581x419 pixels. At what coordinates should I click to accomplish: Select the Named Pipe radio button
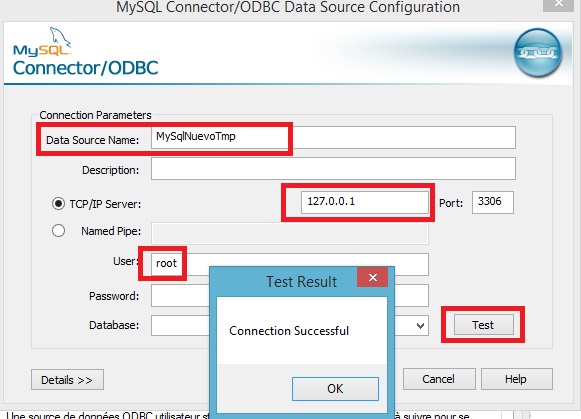(58, 230)
